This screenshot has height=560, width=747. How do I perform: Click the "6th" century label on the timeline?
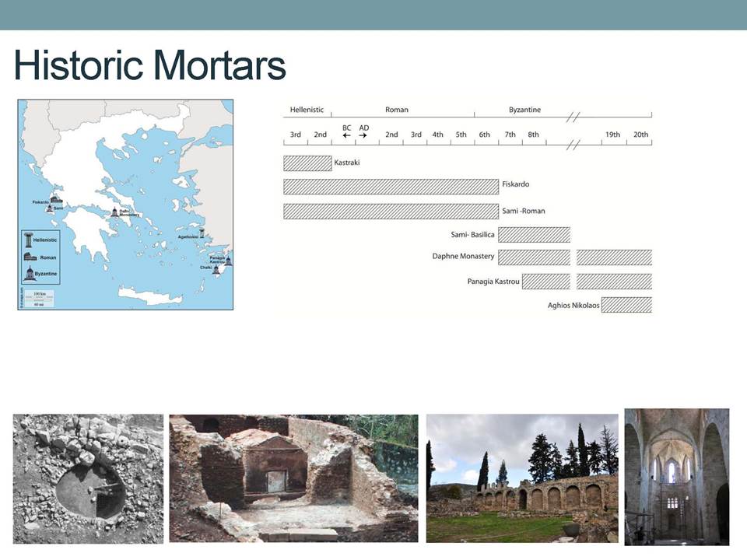click(485, 135)
